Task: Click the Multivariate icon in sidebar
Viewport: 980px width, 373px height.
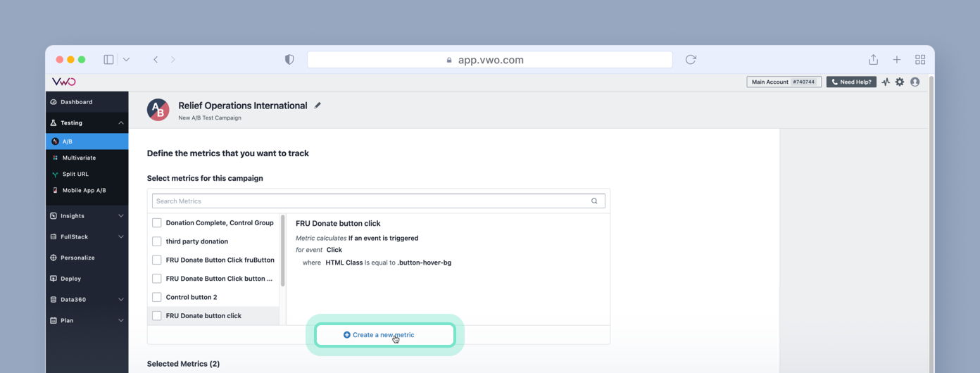Action: [56, 158]
